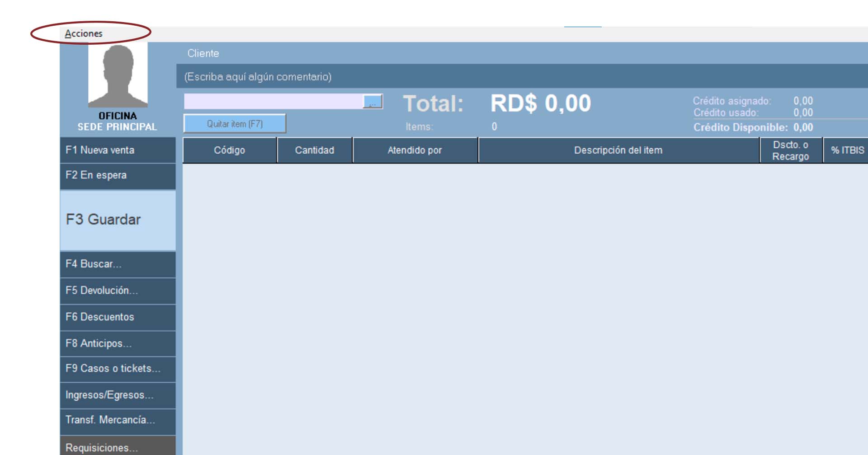Open Requisiciones dialog
Image resolution: width=868 pixels, height=455 pixels.
pyautogui.click(x=118, y=447)
